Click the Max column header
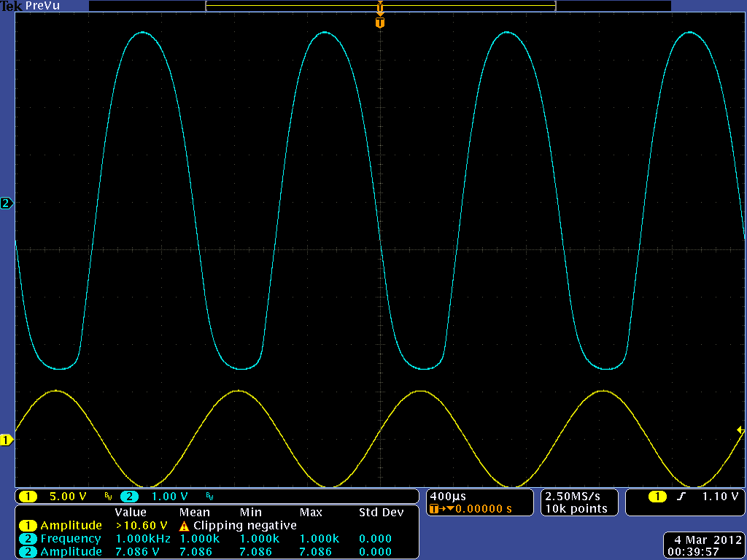 311,513
